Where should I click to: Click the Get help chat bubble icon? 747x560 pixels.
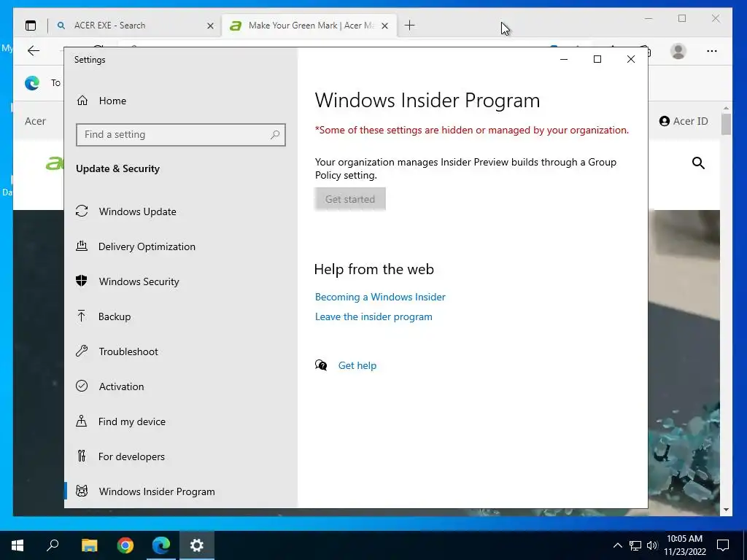tap(321, 365)
